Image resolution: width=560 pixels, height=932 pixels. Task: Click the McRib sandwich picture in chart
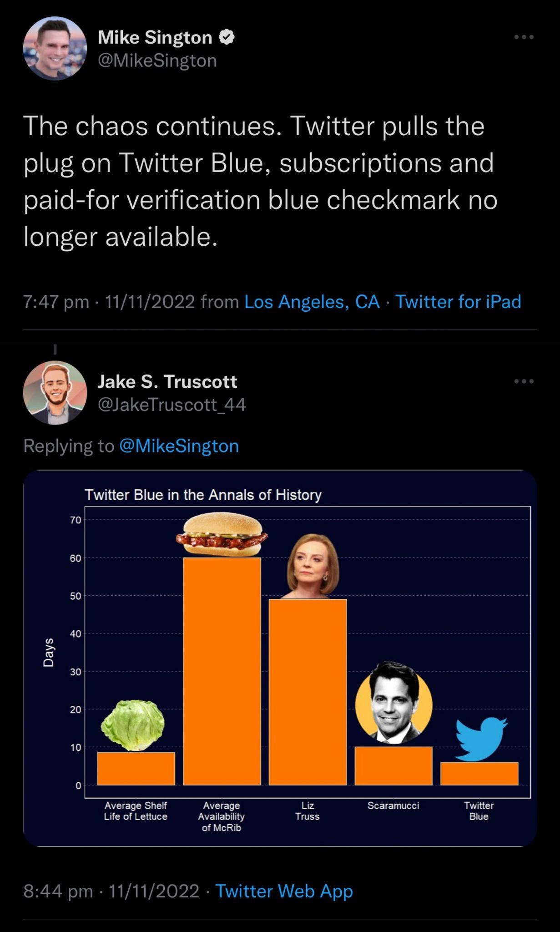[x=222, y=534]
